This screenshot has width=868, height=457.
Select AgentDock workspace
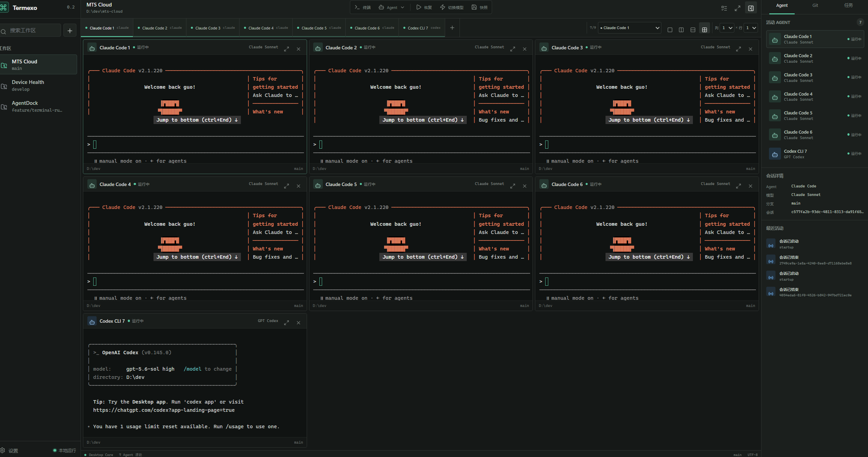point(38,106)
